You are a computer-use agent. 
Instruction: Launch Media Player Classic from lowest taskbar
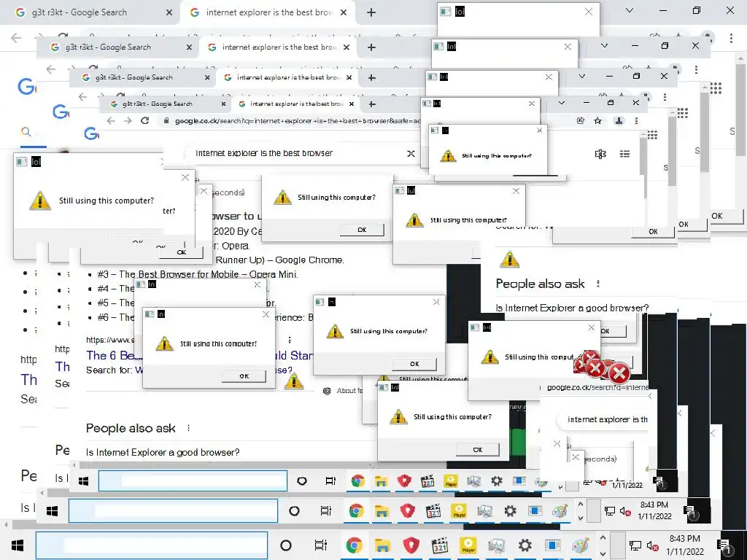(440, 545)
